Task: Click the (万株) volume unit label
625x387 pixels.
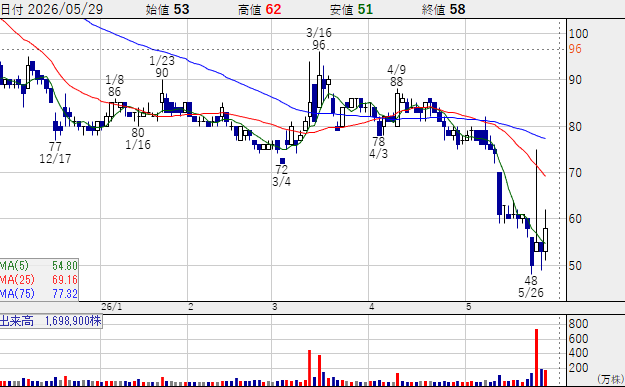Action: 611,379
